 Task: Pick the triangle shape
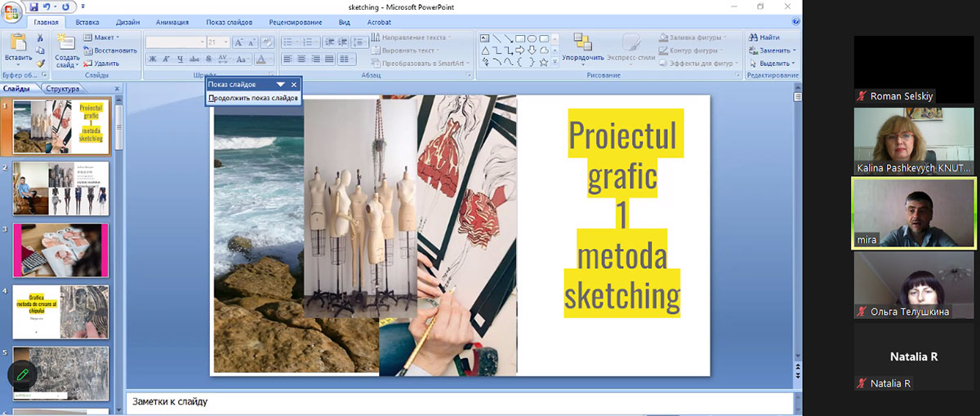485,50
